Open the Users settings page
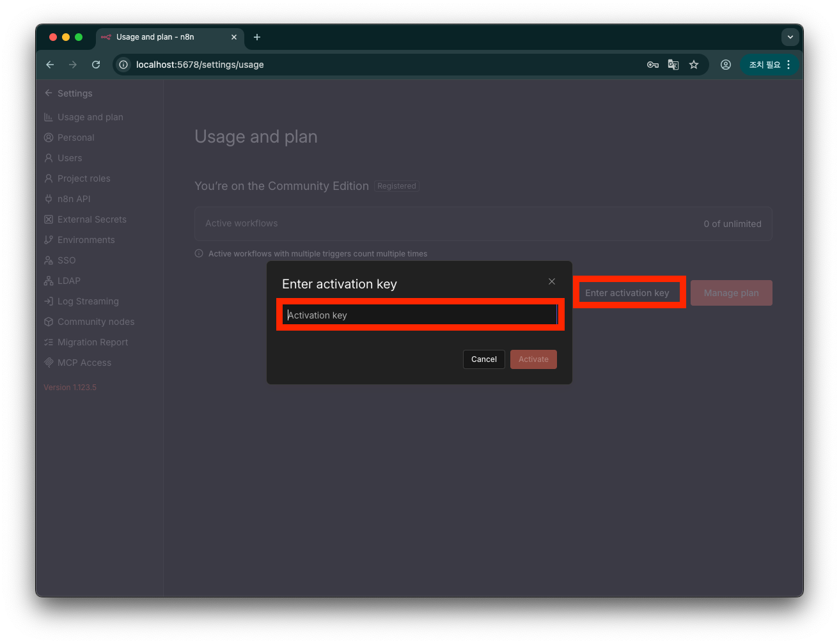839x644 pixels. 70,158
